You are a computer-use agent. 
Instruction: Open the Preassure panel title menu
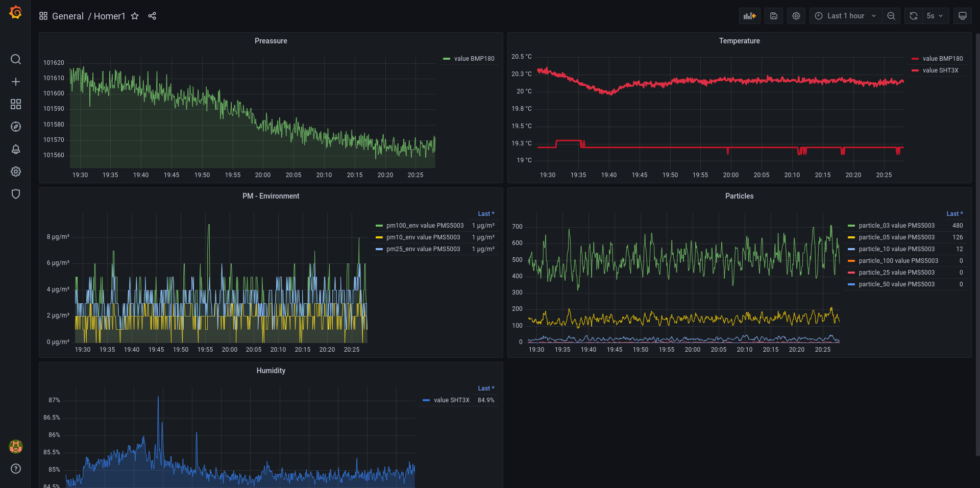coord(271,41)
